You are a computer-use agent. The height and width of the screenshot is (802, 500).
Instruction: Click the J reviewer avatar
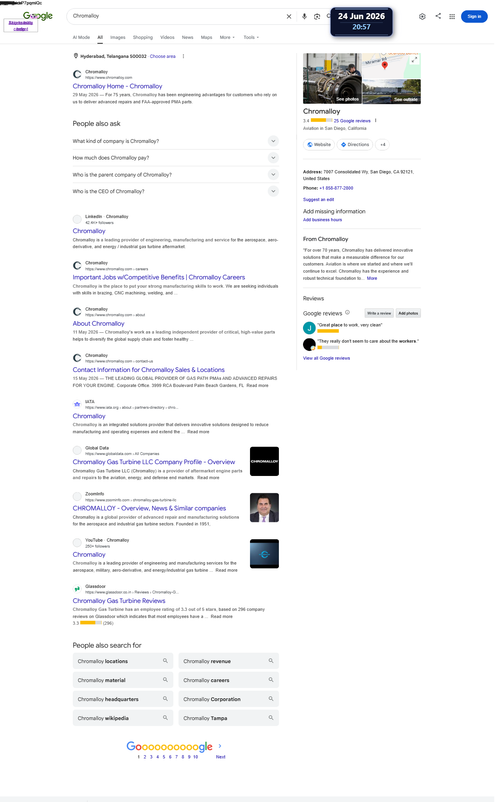tap(309, 328)
